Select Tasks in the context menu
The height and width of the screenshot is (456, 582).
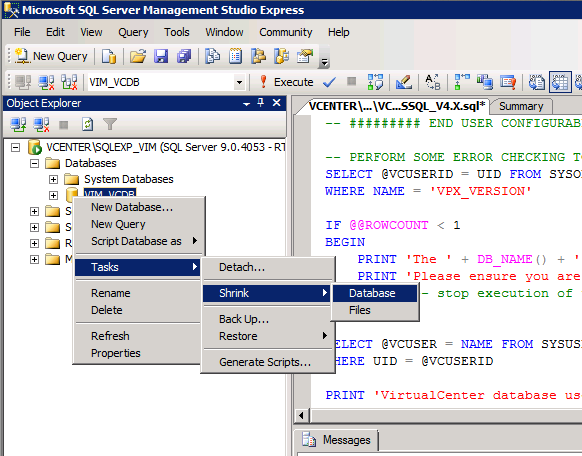tap(138, 267)
